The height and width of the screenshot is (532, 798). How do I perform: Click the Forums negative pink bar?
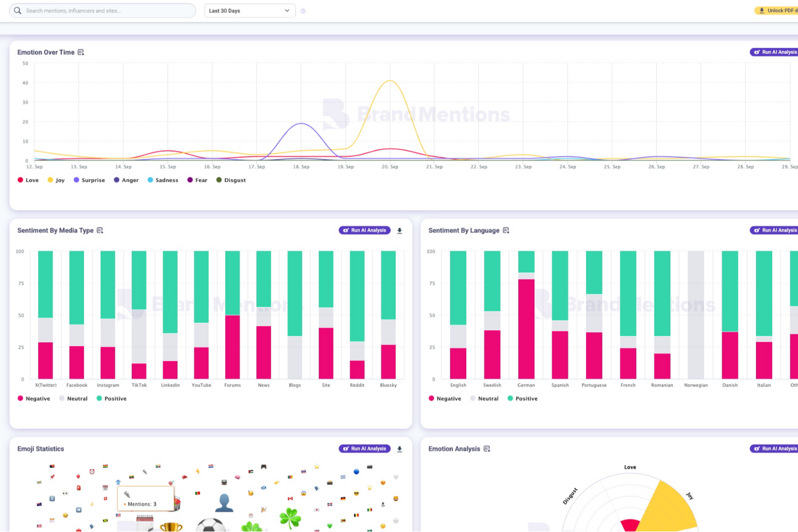232,347
